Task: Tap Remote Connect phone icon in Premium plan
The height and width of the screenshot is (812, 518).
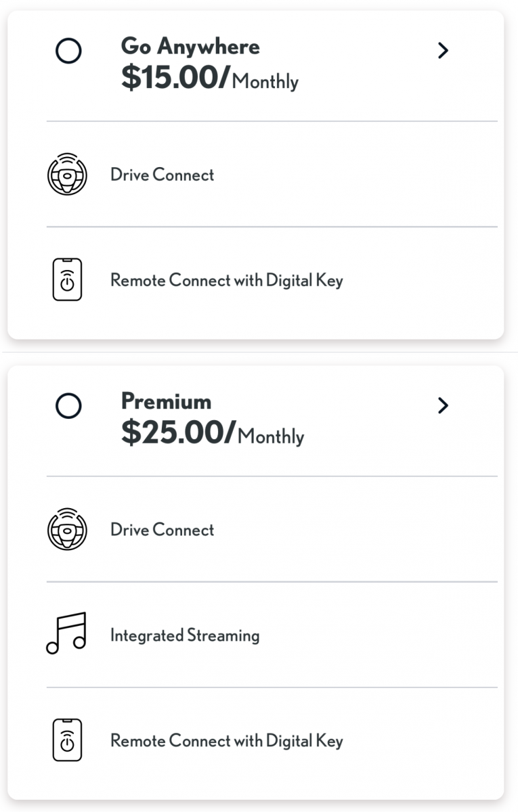Action: (x=67, y=740)
